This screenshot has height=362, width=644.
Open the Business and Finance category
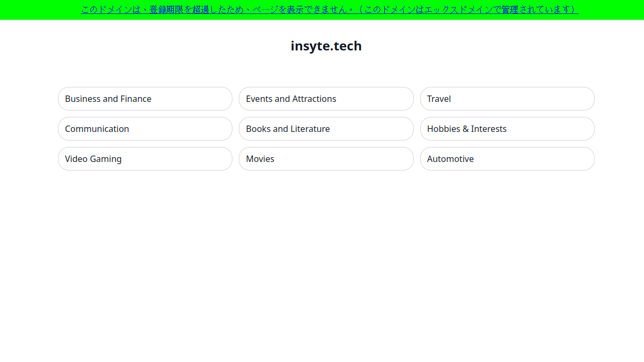coord(145,99)
